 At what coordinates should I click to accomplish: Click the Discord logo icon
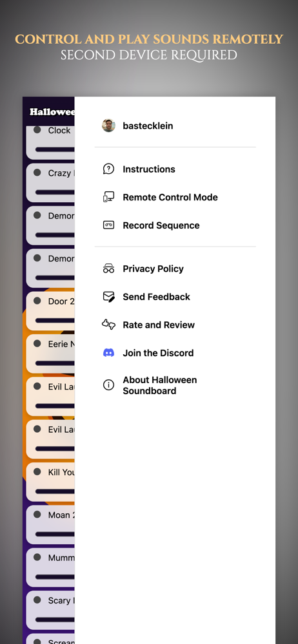pos(108,353)
